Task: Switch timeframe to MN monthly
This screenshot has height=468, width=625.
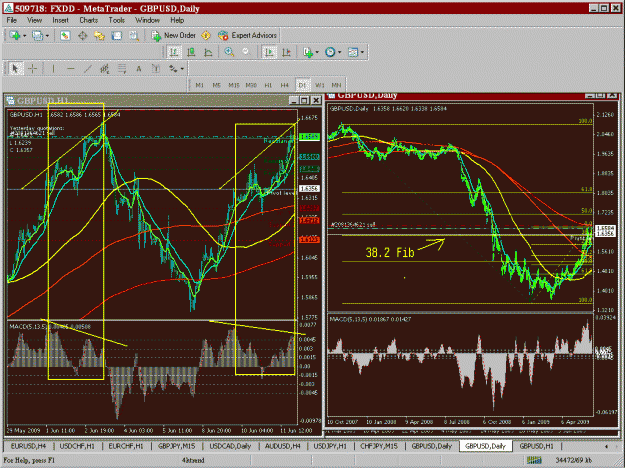Action: (x=336, y=85)
